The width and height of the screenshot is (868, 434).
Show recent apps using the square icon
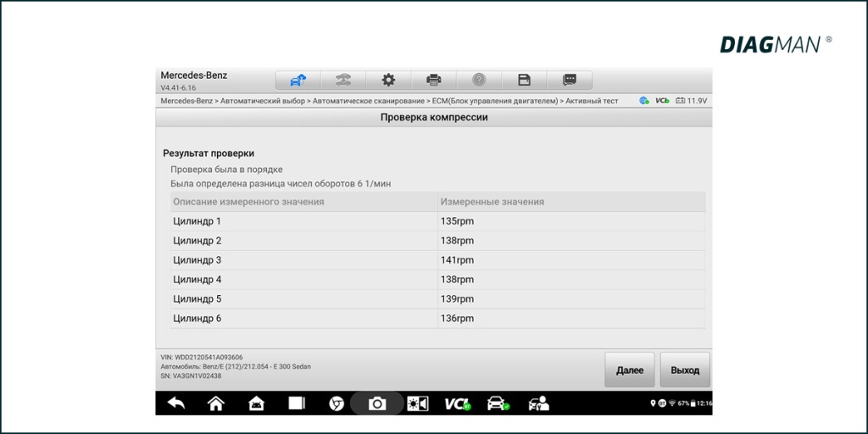click(x=296, y=403)
